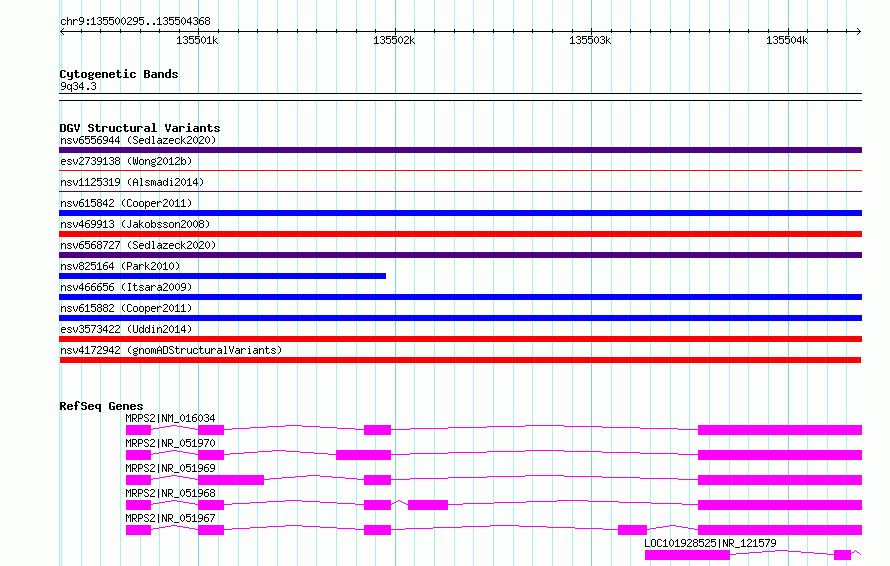890x566 pixels.
Task: Click the nsv466656 (Itsara2009) label
Action: (x=126, y=287)
